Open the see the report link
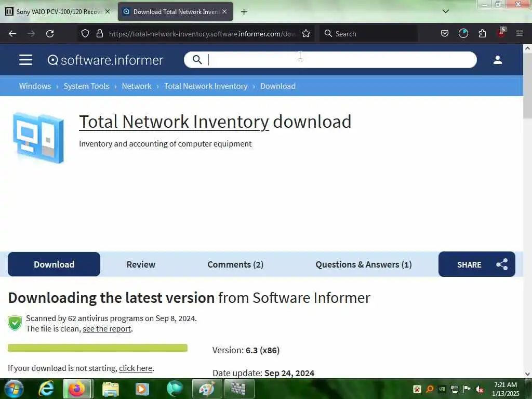Image resolution: width=532 pixels, height=399 pixels. click(x=107, y=329)
